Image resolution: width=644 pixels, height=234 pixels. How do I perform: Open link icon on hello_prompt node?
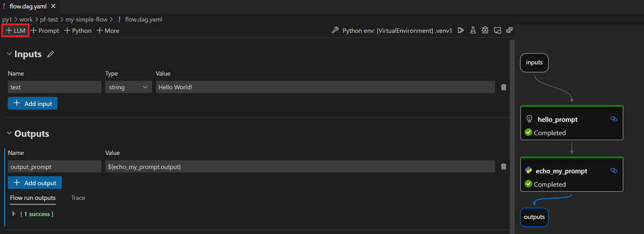pos(614,119)
